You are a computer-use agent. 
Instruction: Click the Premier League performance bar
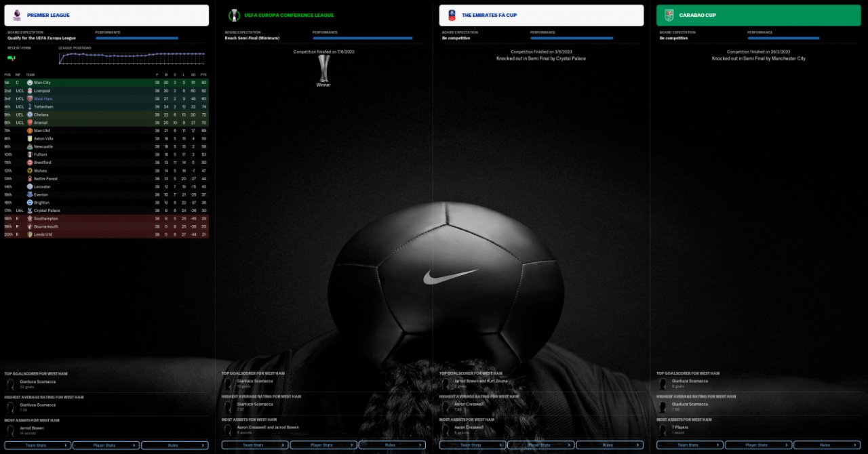pyautogui.click(x=137, y=39)
